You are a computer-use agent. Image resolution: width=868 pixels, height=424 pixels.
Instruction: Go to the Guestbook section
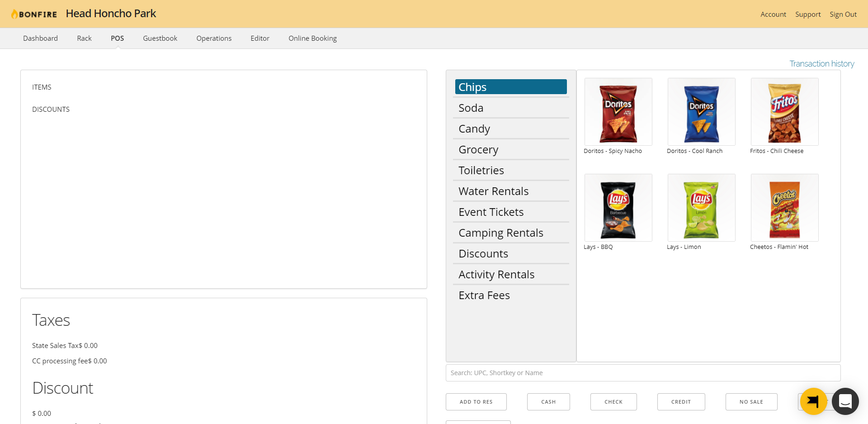coord(160,38)
